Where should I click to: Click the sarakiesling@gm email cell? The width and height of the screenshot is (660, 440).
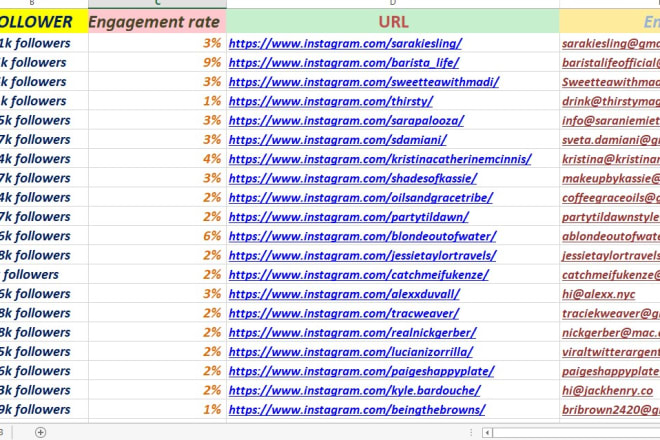[x=611, y=43]
